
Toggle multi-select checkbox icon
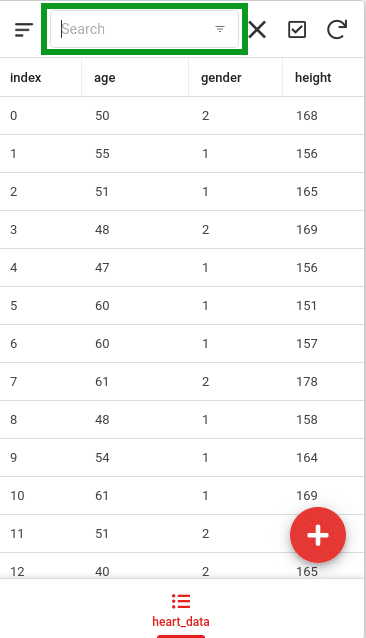pyautogui.click(x=297, y=30)
